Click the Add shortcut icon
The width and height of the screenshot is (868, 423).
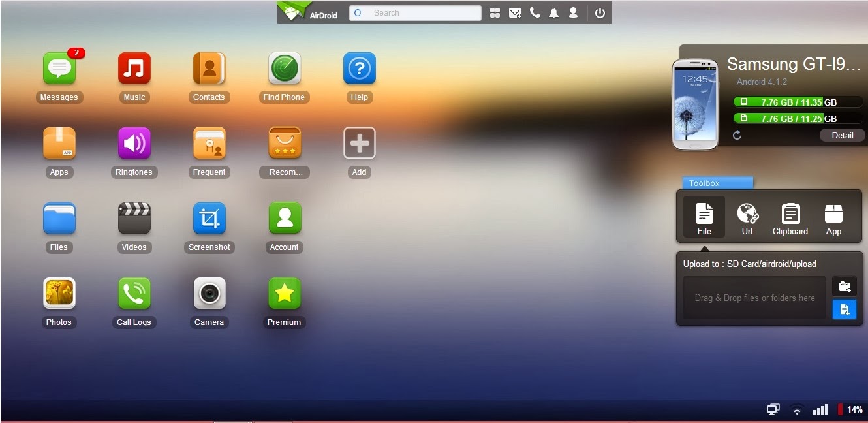coord(359,142)
